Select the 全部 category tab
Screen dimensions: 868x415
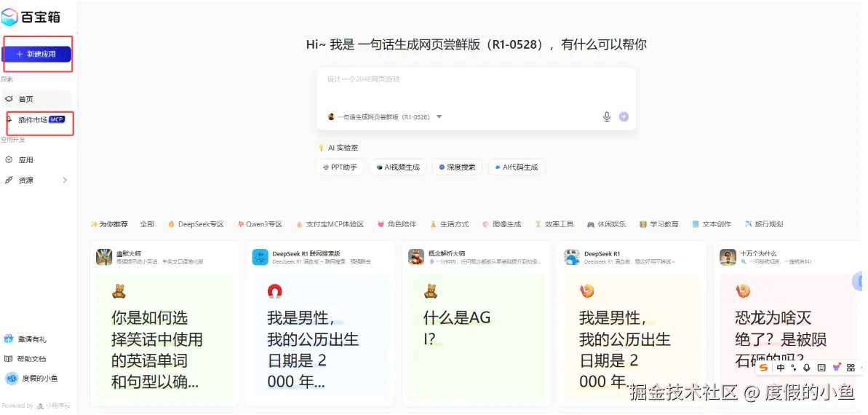[x=147, y=224]
